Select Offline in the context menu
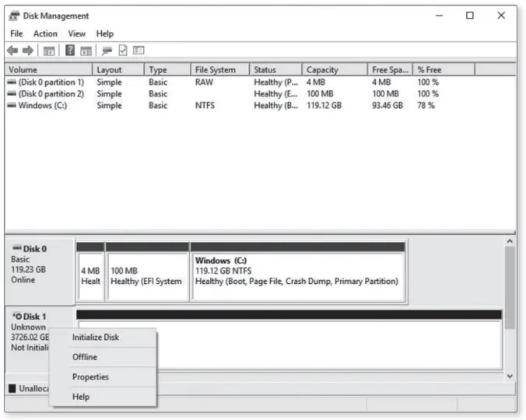Image resolution: width=526 pixels, height=420 pixels. point(103,357)
